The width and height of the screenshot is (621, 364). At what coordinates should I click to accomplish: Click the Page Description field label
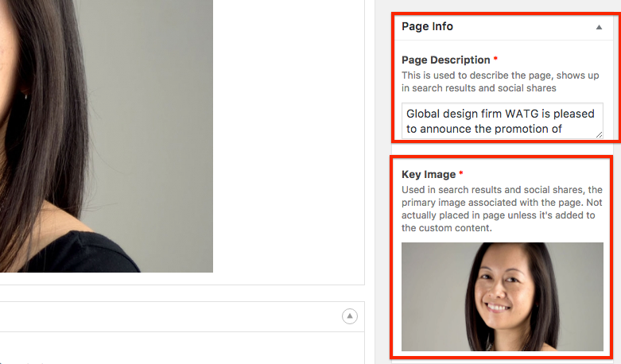pos(445,60)
